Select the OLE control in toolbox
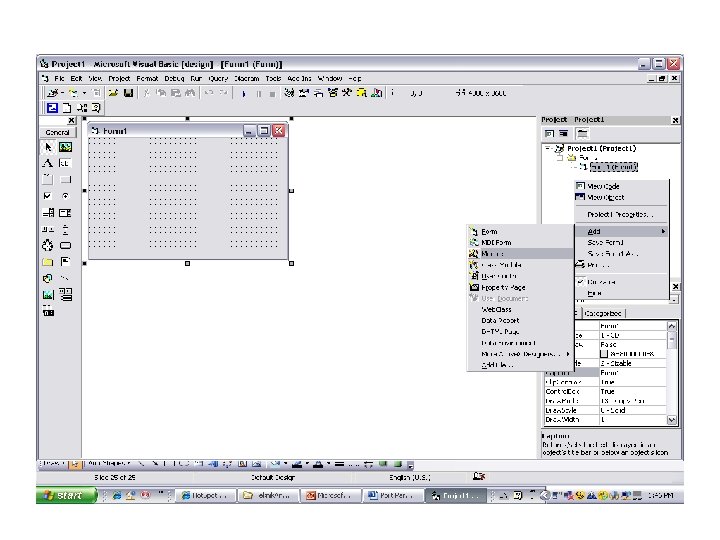Image resolution: width=720 pixels, height=540 pixels. [48, 312]
